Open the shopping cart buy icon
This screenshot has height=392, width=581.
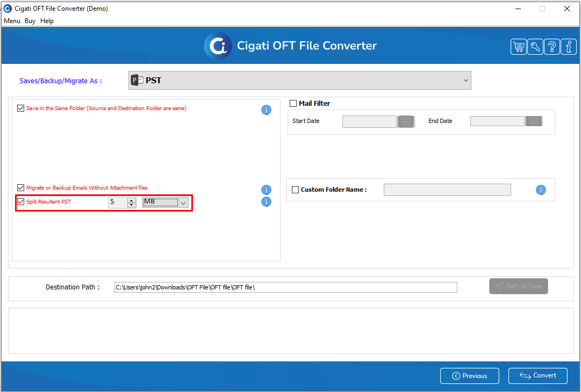(518, 47)
